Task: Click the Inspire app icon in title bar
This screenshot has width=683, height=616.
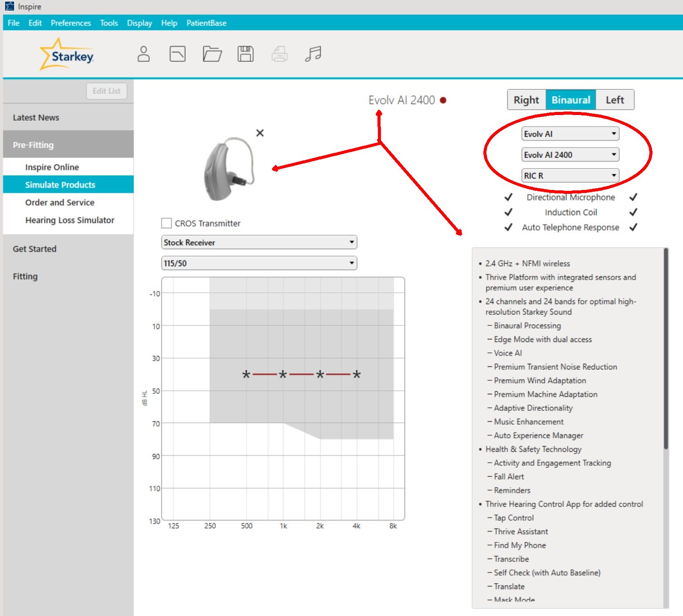Action: click(9, 7)
